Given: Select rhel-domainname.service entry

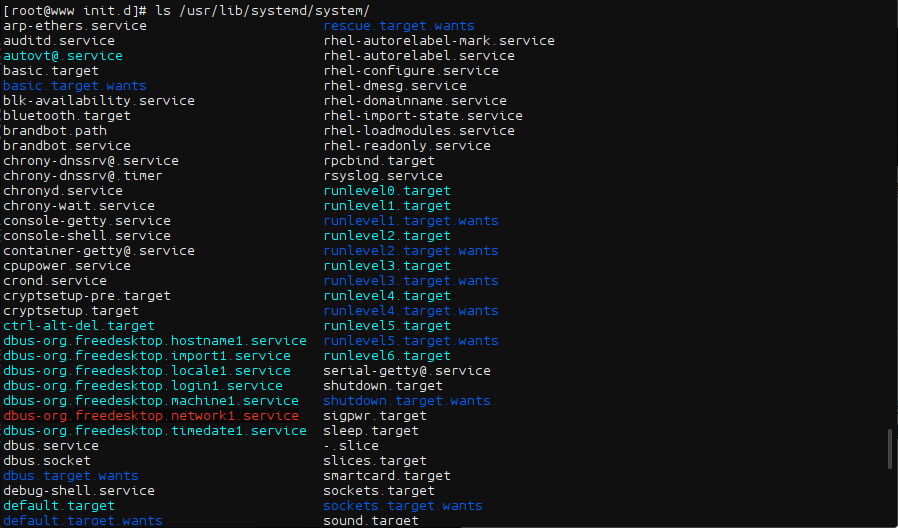Looking at the screenshot, I should pyautogui.click(x=415, y=100).
